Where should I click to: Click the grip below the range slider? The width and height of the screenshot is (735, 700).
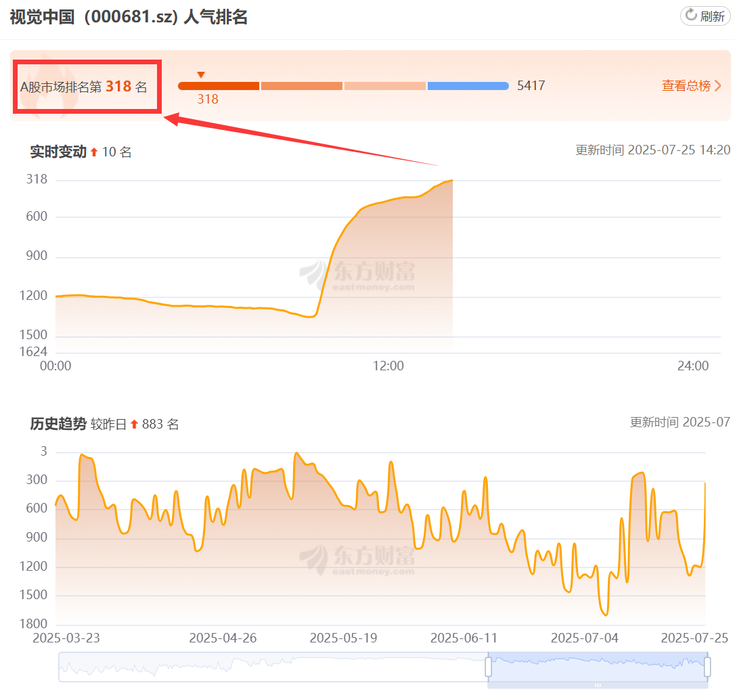click(x=598, y=685)
